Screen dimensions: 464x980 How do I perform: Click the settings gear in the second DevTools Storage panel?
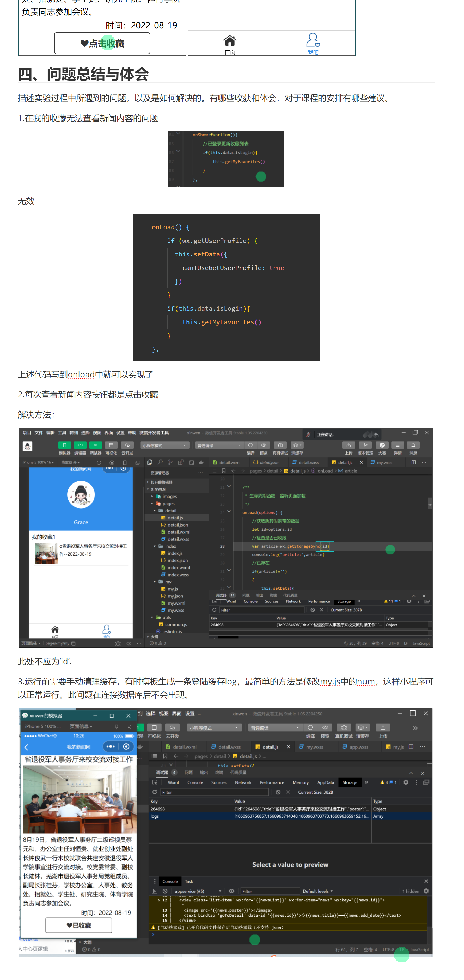pyautogui.click(x=406, y=782)
